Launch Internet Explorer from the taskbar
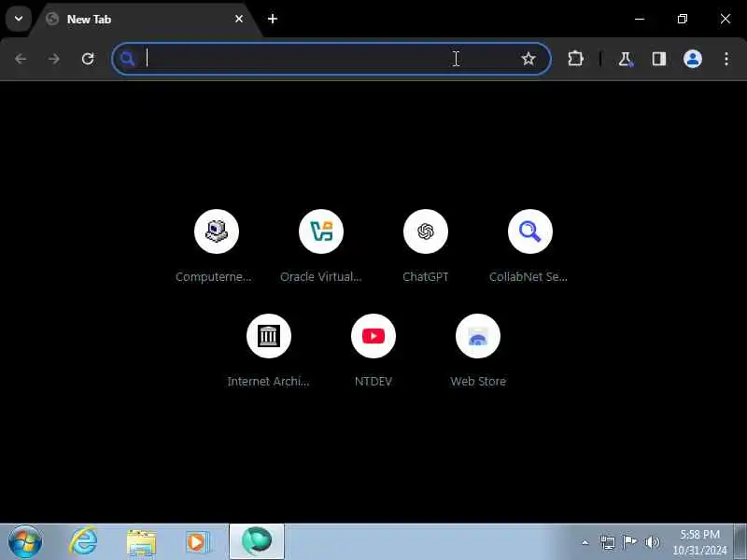The width and height of the screenshot is (747, 560). pos(83,542)
